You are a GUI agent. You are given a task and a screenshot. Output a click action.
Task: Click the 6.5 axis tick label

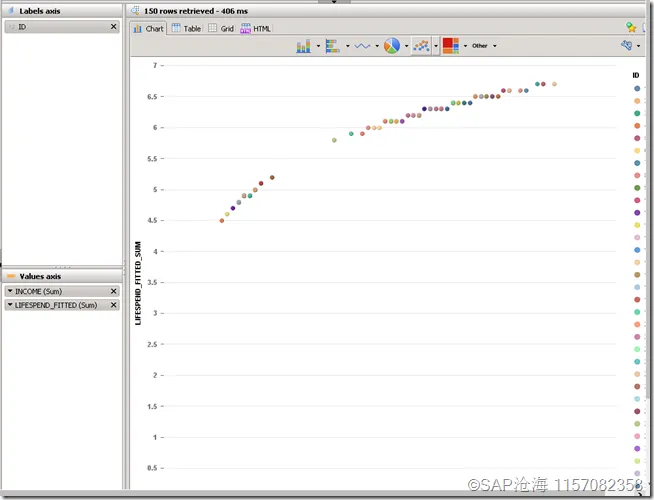[152, 96]
